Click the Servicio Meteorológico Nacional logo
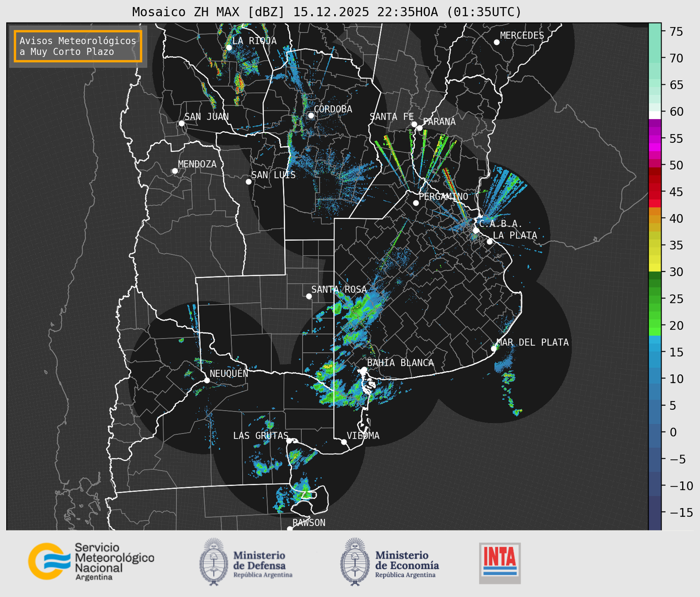The height and width of the screenshot is (597, 700). click(91, 561)
